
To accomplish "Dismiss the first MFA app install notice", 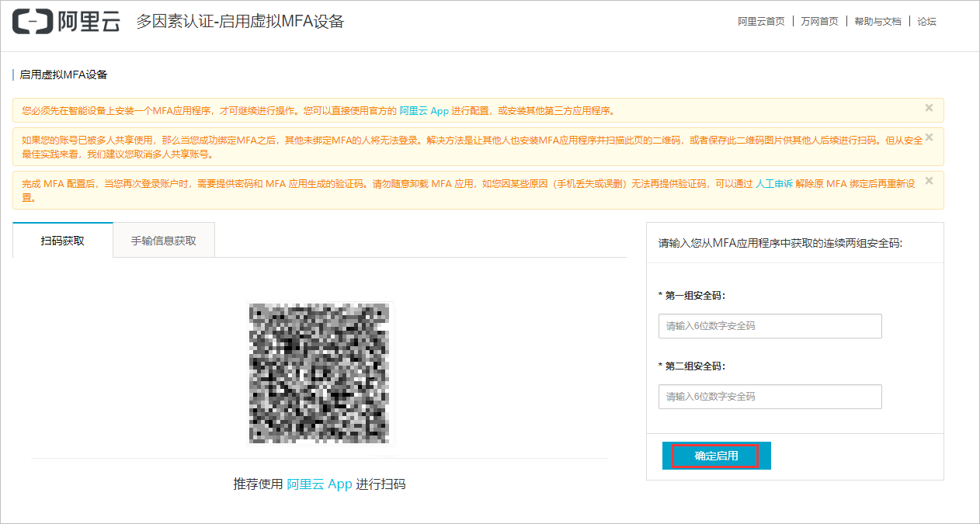I will (x=929, y=108).
